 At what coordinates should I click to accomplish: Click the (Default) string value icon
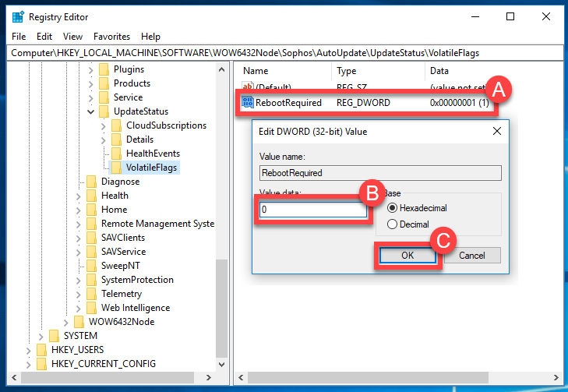248,87
